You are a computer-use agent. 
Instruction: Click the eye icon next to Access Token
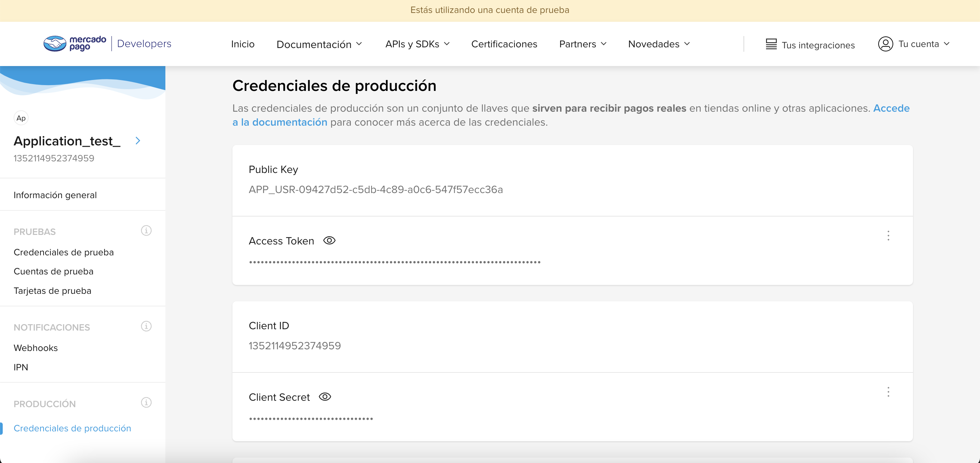pyautogui.click(x=329, y=240)
